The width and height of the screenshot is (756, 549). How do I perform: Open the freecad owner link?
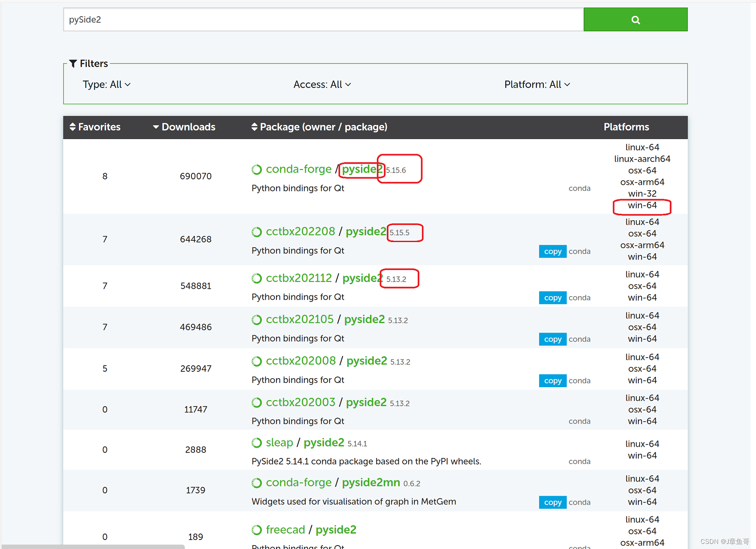(285, 530)
